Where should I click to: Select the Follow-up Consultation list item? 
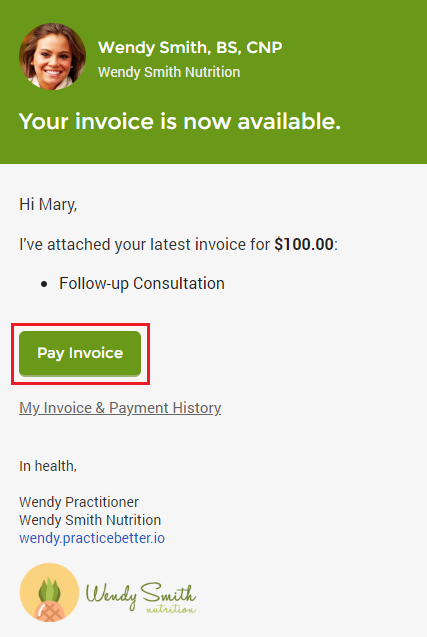[x=142, y=284]
